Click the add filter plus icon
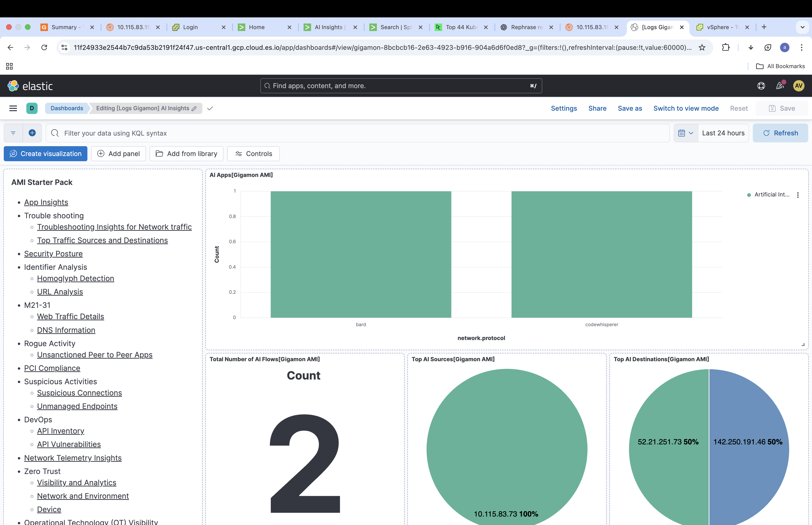The height and width of the screenshot is (525, 812). pos(32,133)
